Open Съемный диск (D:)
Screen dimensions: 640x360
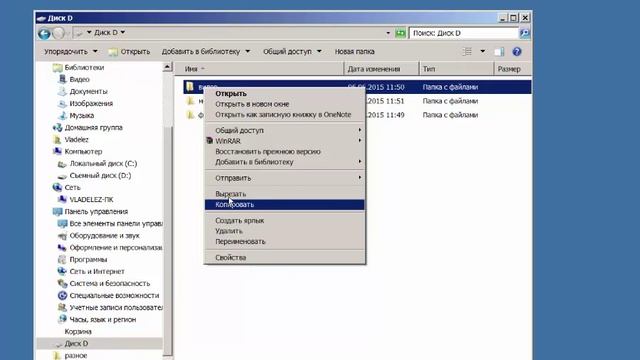pos(100,176)
